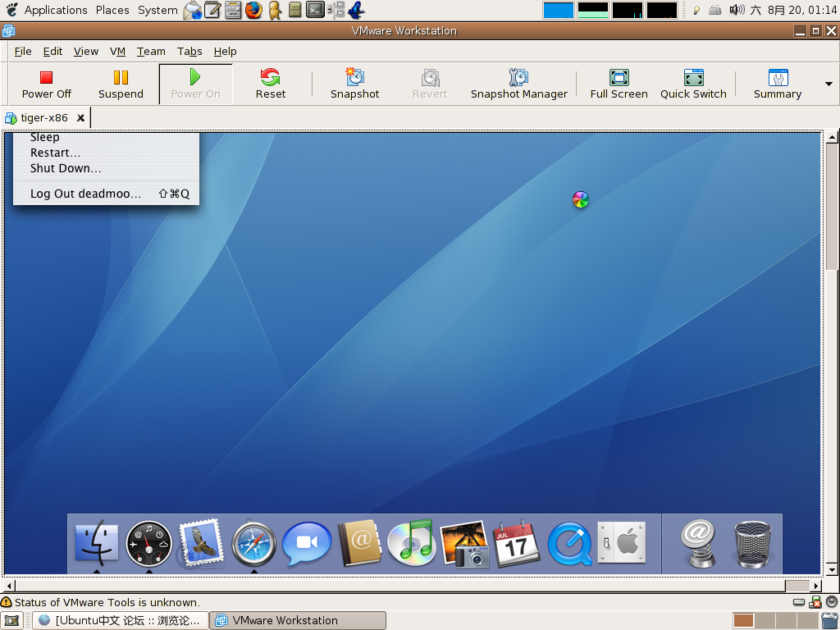Image resolution: width=840 pixels, height=630 pixels.
Task: Click the VMware Tools warning icon
Action: [7, 602]
